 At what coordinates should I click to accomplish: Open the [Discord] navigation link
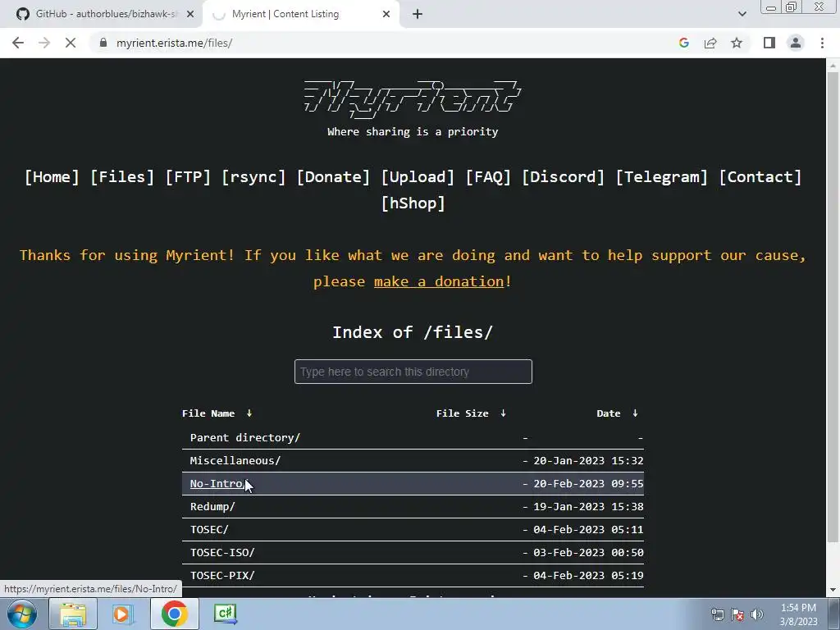click(x=563, y=177)
